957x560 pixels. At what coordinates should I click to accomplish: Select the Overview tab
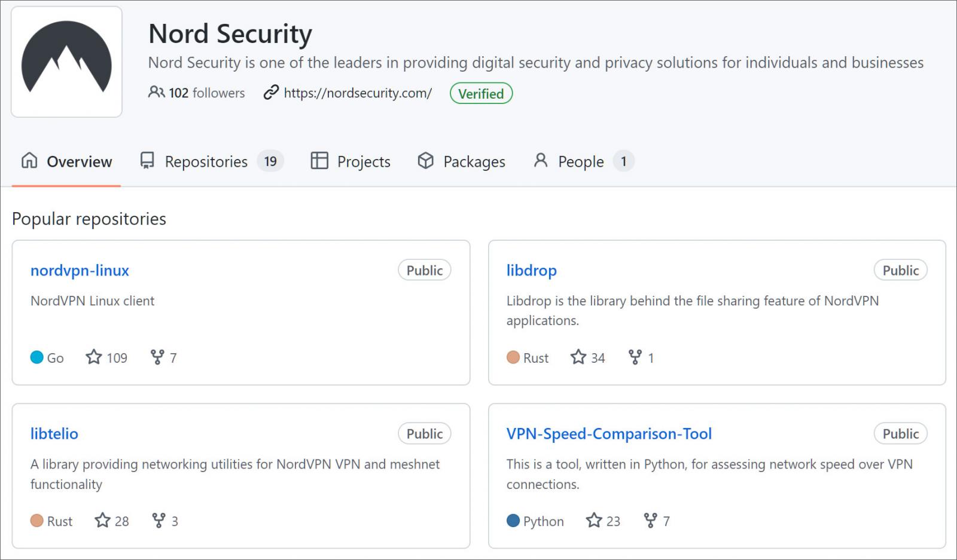pyautogui.click(x=78, y=161)
